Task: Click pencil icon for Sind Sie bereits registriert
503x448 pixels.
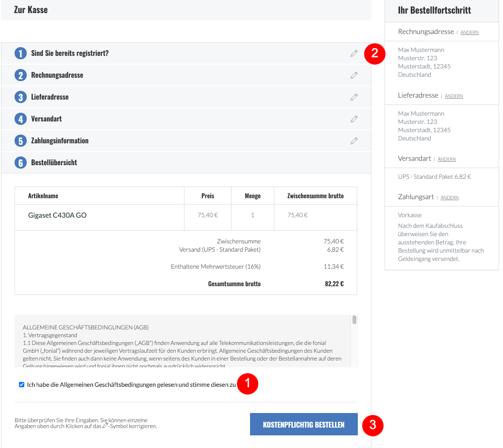Action: pos(354,53)
